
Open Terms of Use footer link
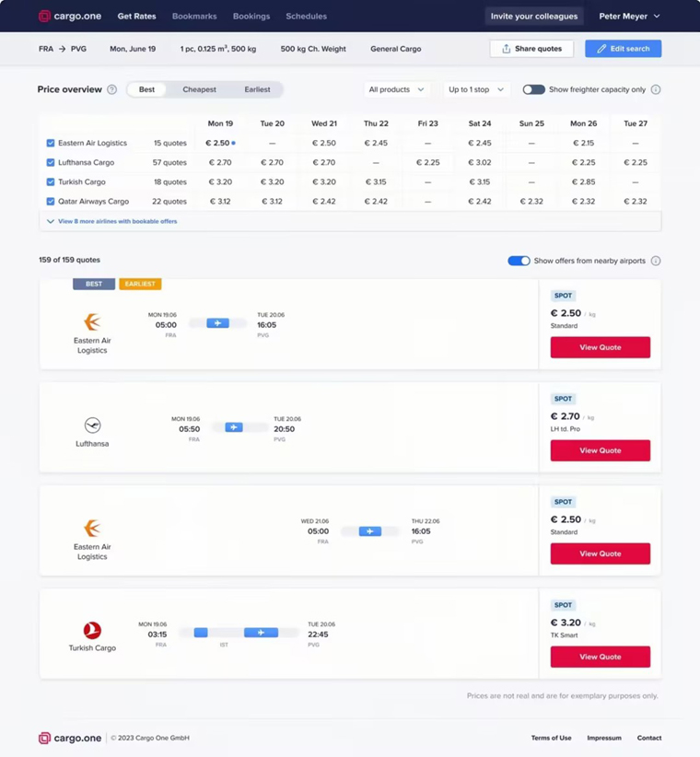(x=551, y=738)
